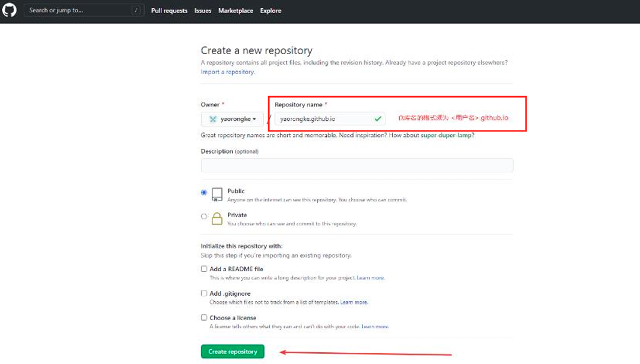Click the Public repository book icon
Viewport: 640px width, 364px height.
[217, 194]
